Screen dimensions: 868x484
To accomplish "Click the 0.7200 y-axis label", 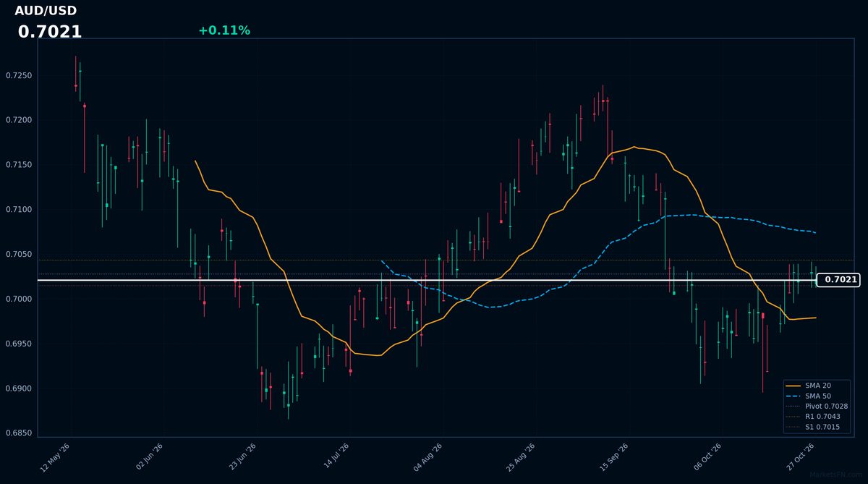I will coord(19,120).
